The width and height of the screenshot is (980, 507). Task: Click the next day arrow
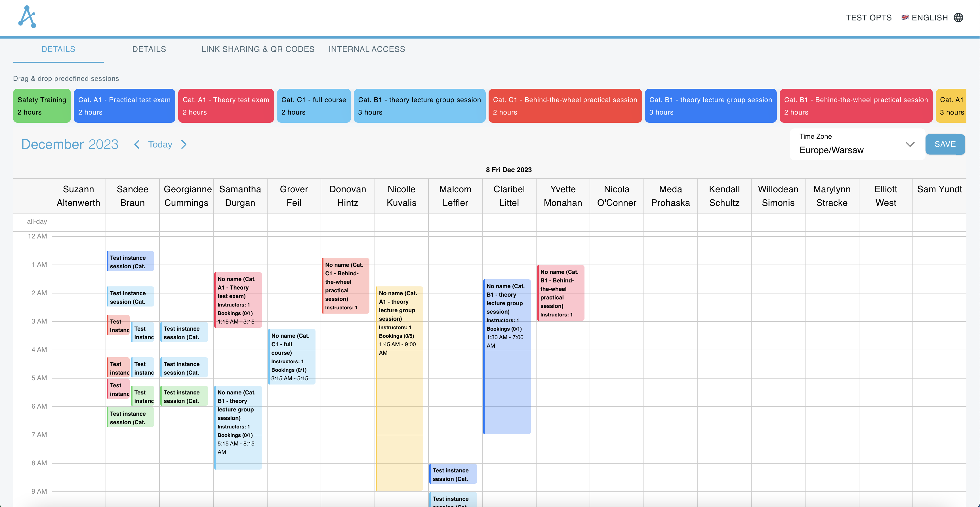(184, 145)
